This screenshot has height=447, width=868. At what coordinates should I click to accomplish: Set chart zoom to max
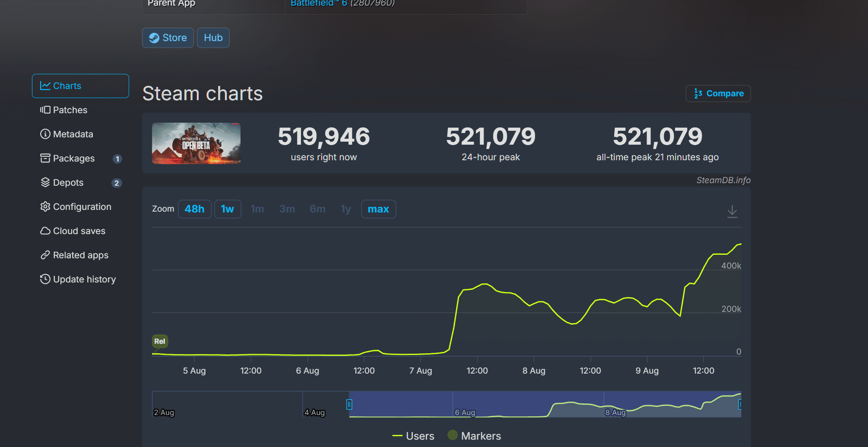tap(378, 209)
